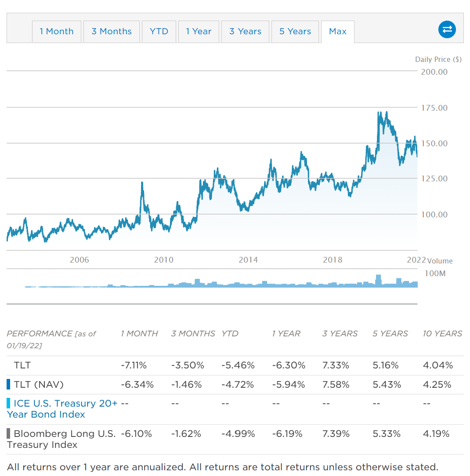The image size is (470, 476).
Task: Click the TLT (NAV) row label
Action: coord(39,384)
